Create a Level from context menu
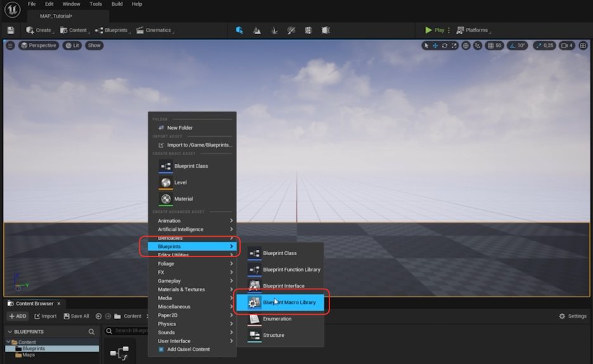This screenshot has width=593, height=364. (x=192, y=182)
